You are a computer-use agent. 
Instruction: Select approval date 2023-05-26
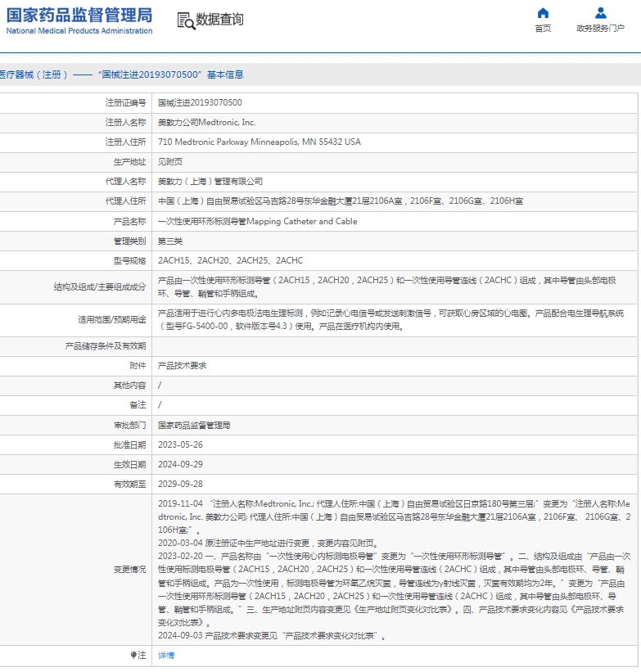[180, 444]
